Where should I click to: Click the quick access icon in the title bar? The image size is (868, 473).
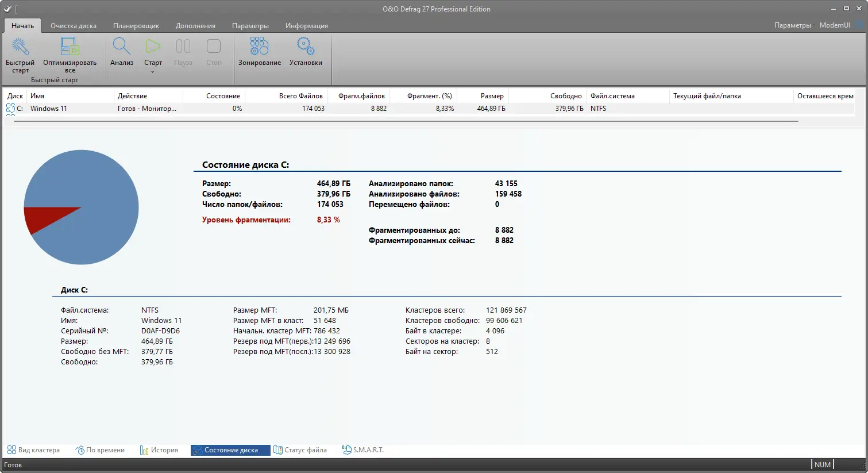tap(8, 9)
